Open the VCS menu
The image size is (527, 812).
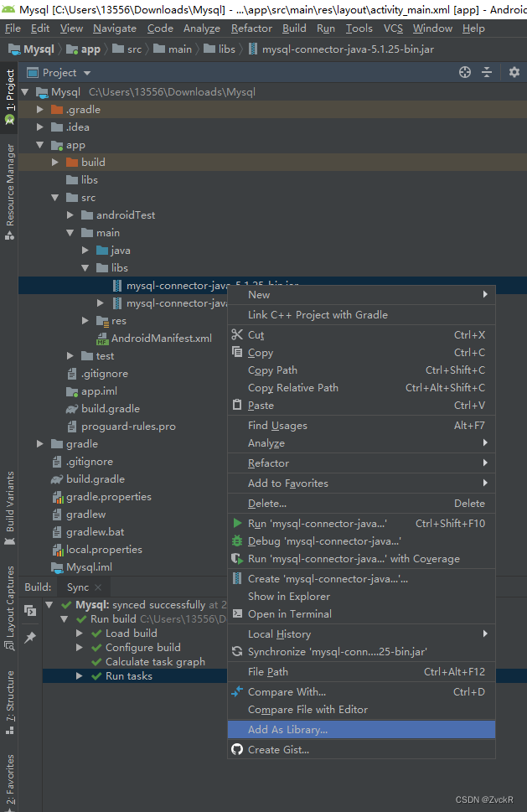point(393,28)
